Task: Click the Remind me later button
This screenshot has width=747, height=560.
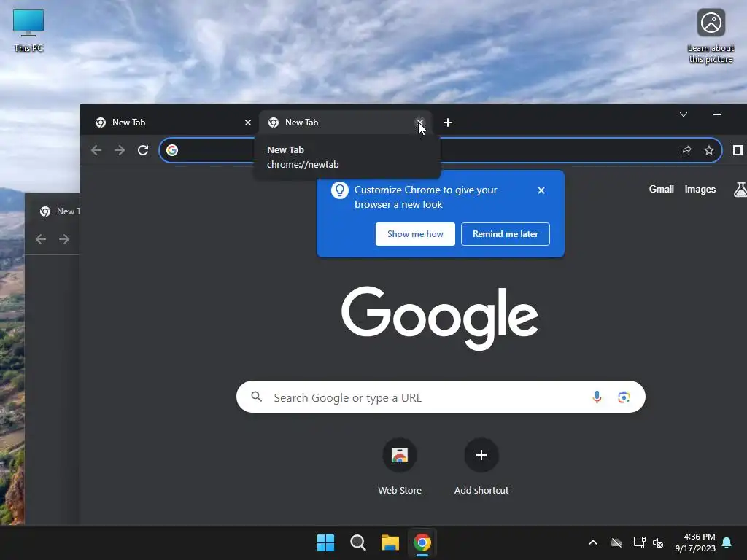Action: pos(505,234)
